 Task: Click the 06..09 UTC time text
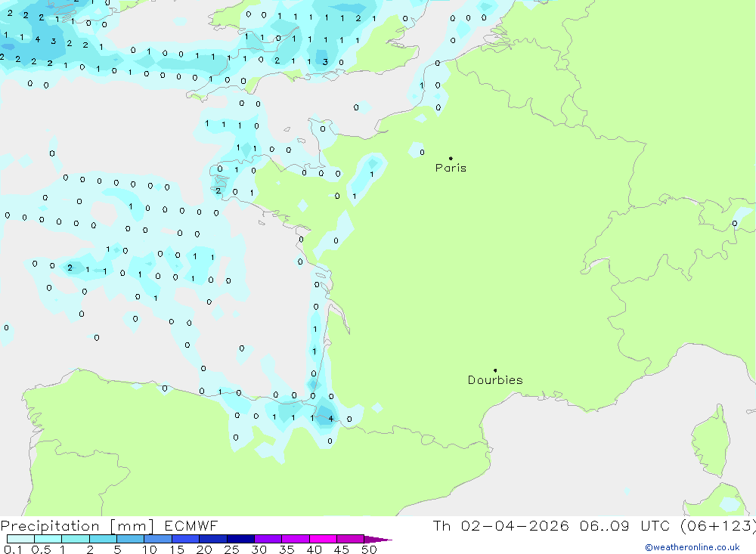pos(627,525)
